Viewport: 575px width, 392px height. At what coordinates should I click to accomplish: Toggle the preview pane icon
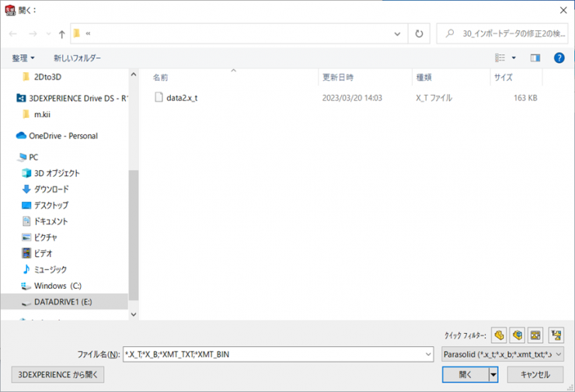pyautogui.click(x=535, y=58)
